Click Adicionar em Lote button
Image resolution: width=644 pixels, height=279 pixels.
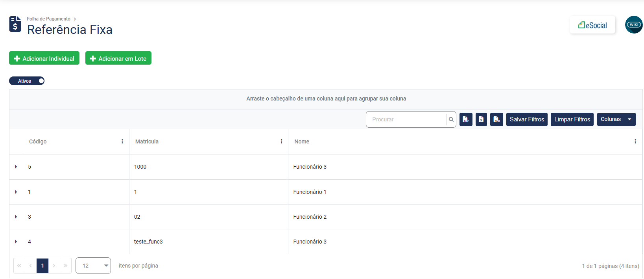click(x=118, y=58)
